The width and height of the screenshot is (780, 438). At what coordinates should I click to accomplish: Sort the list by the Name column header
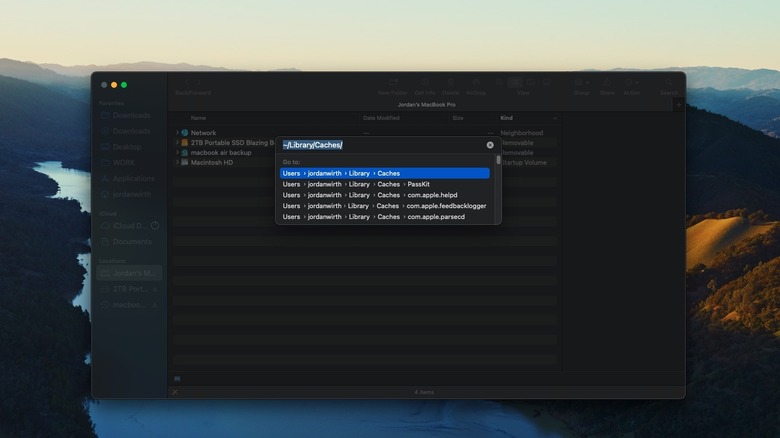[198, 118]
